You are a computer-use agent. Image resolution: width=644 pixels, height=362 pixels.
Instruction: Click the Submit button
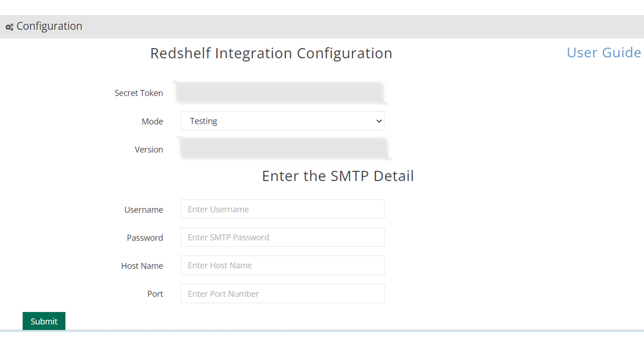(44, 321)
